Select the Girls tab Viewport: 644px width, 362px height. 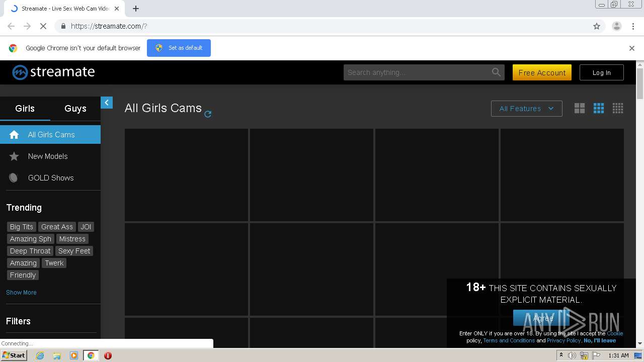pyautogui.click(x=25, y=109)
